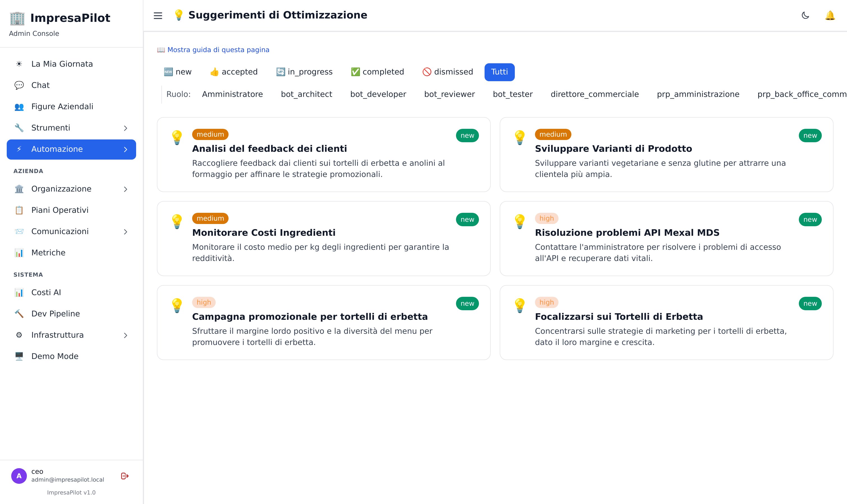Click the Figure Aziendali people icon
847x504 pixels.
pyautogui.click(x=19, y=107)
